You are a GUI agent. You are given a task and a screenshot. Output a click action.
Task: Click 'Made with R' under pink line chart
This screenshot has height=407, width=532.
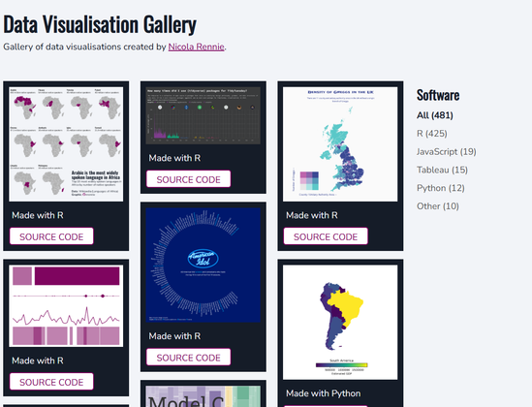point(38,360)
